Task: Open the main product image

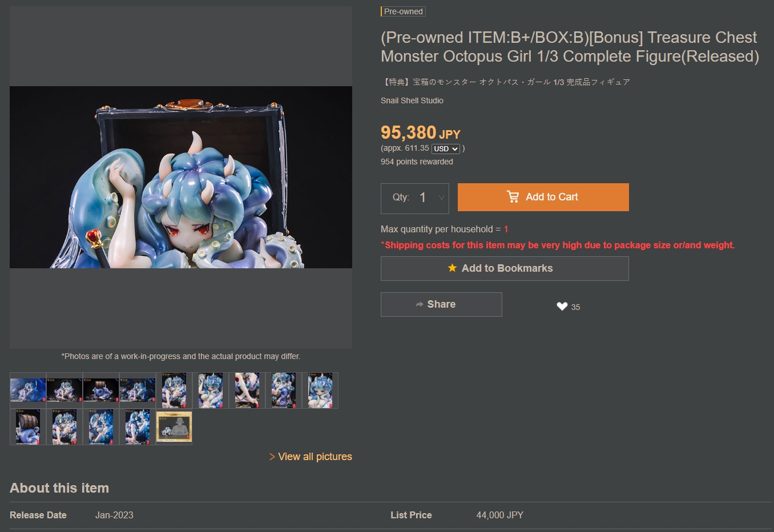Action: [x=181, y=177]
